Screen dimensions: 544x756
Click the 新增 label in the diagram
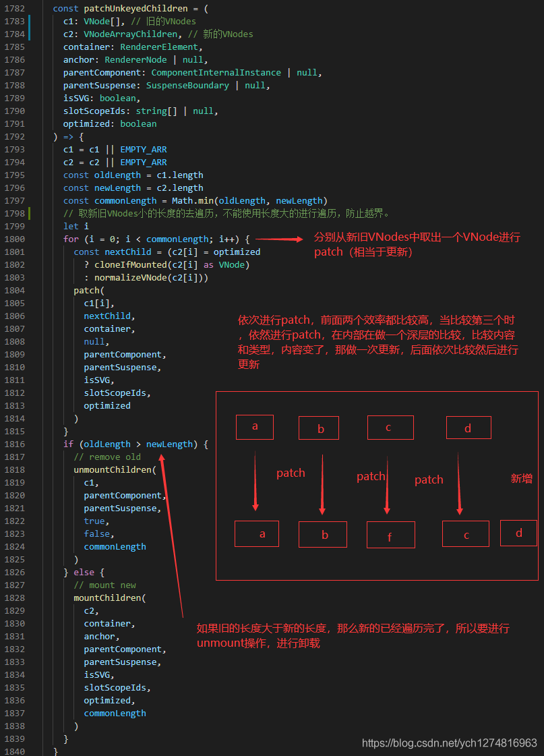[522, 478]
